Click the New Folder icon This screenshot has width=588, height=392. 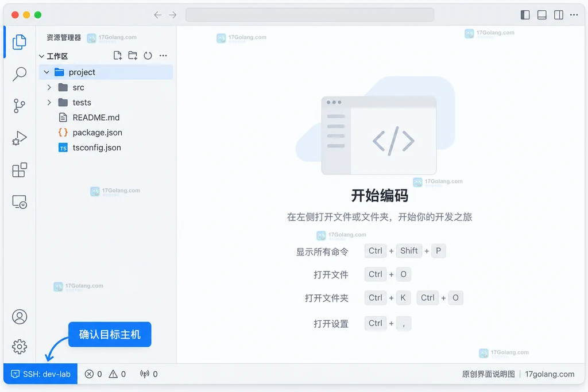pyautogui.click(x=133, y=56)
